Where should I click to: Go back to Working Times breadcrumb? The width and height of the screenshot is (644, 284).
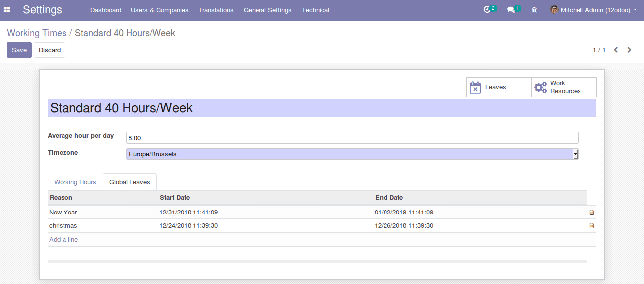point(37,33)
